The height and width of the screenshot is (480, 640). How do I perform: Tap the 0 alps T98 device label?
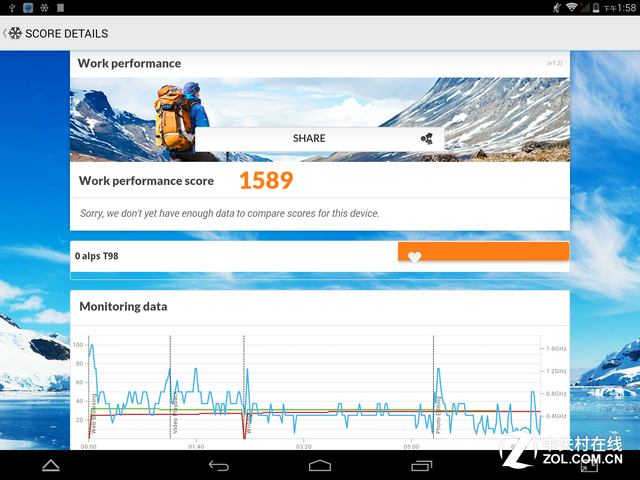(105, 256)
